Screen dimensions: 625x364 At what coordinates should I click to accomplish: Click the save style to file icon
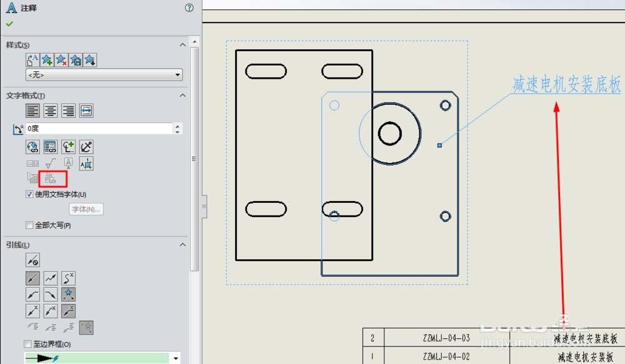pos(76,59)
